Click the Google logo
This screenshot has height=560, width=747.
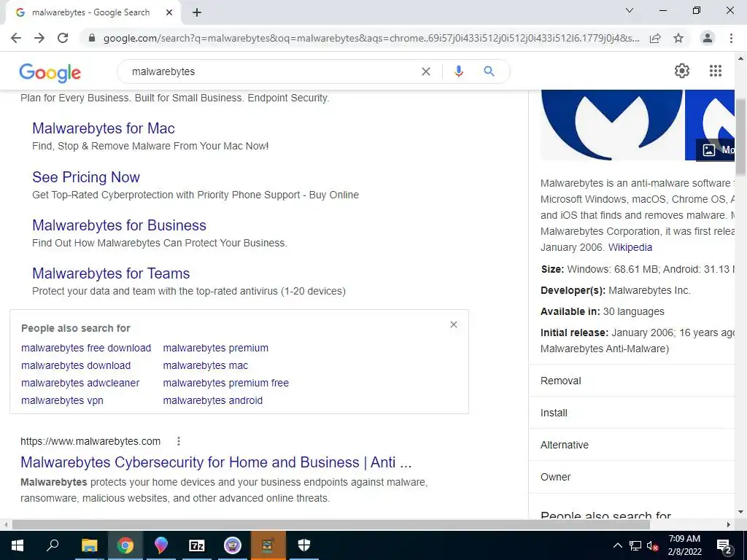[50, 72]
